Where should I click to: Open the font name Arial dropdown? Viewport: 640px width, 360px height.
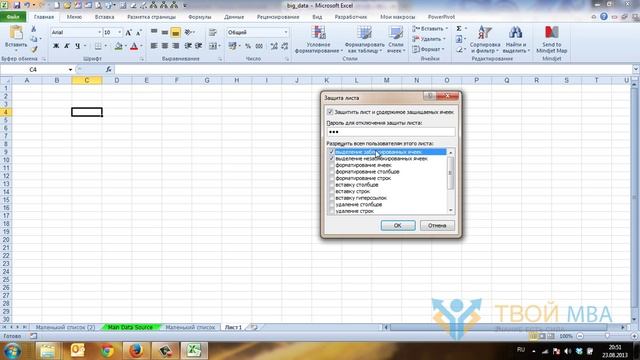99,32
